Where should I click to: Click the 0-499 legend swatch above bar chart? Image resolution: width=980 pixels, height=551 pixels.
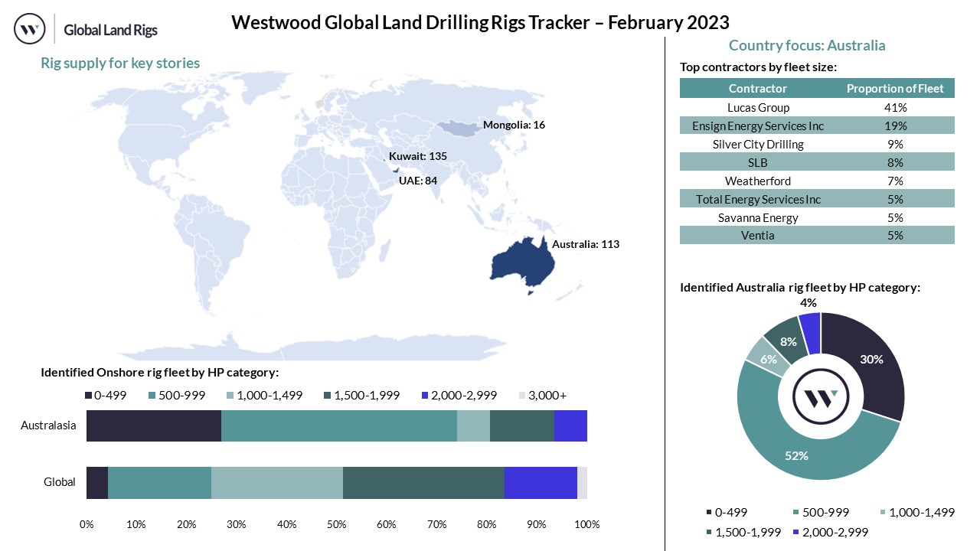tap(90, 396)
